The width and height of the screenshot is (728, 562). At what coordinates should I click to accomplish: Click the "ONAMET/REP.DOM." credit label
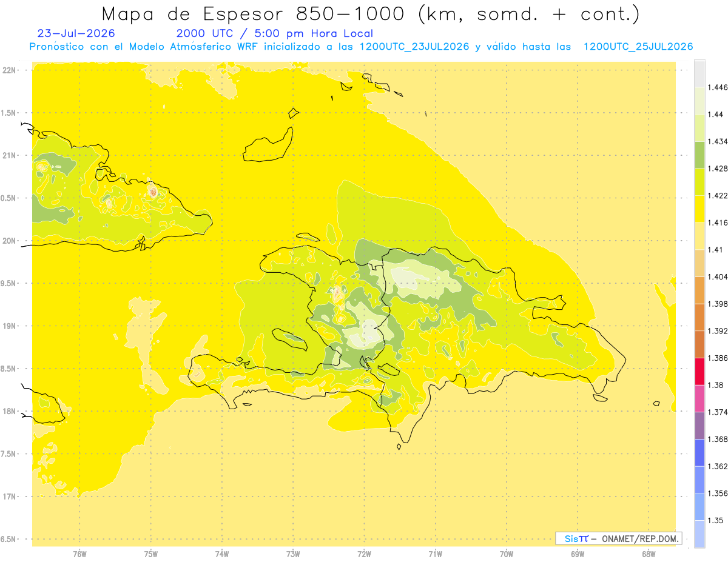641,538
